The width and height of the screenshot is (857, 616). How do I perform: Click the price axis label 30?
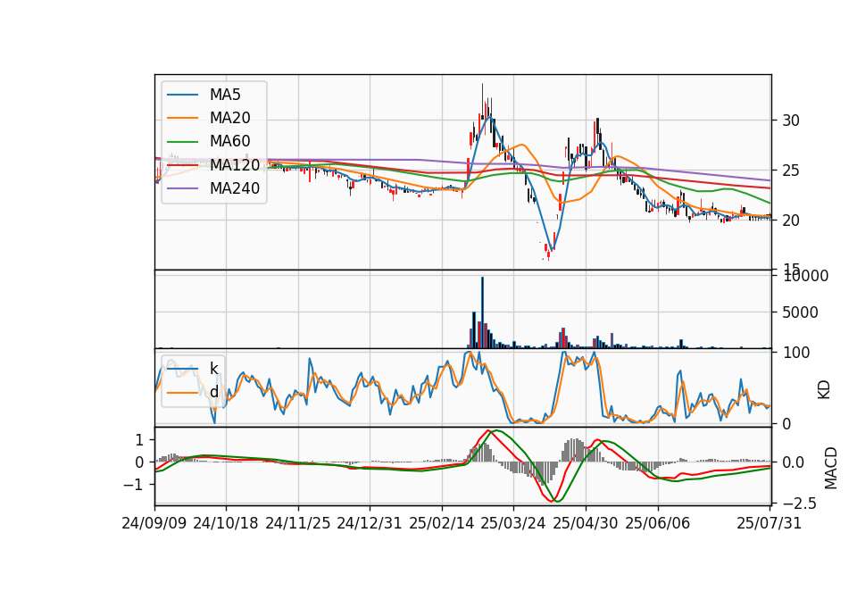[x=791, y=121]
